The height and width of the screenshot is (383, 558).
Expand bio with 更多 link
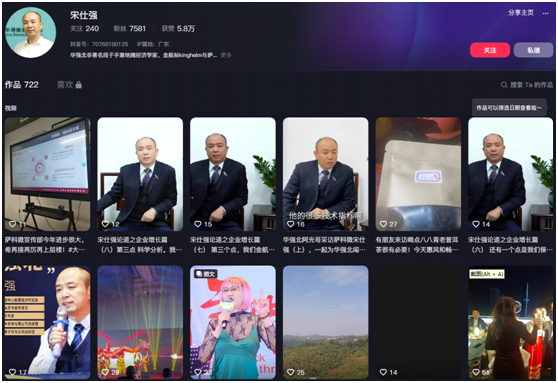[226, 55]
